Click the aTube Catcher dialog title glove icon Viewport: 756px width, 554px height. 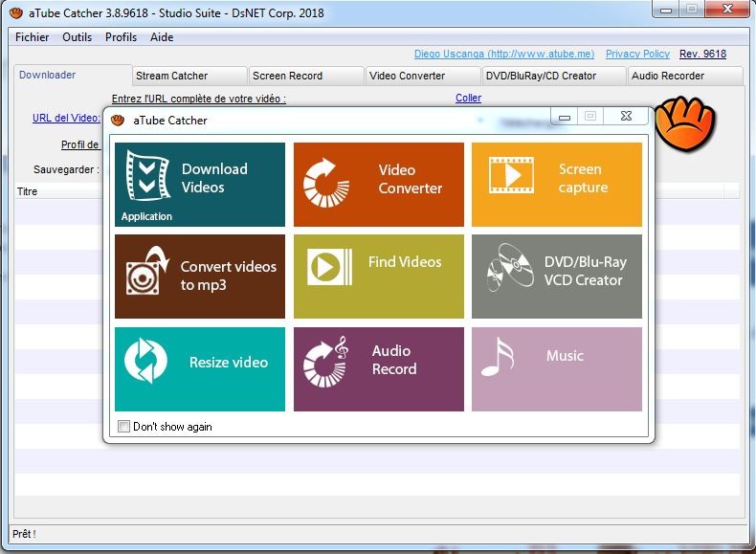click(x=118, y=120)
